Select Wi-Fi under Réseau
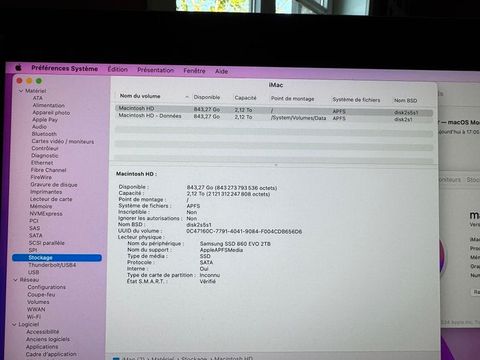 (34, 317)
